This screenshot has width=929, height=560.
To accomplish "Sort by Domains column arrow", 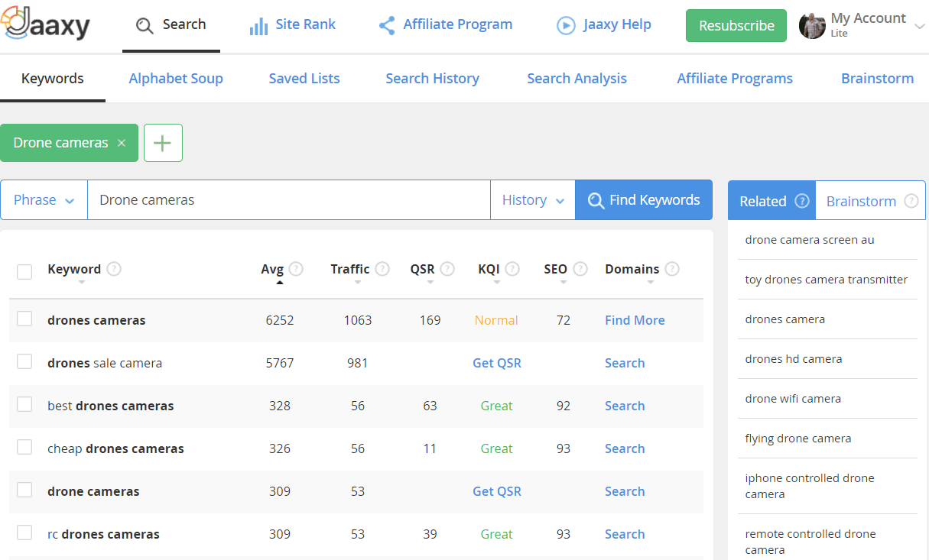I will point(651,283).
